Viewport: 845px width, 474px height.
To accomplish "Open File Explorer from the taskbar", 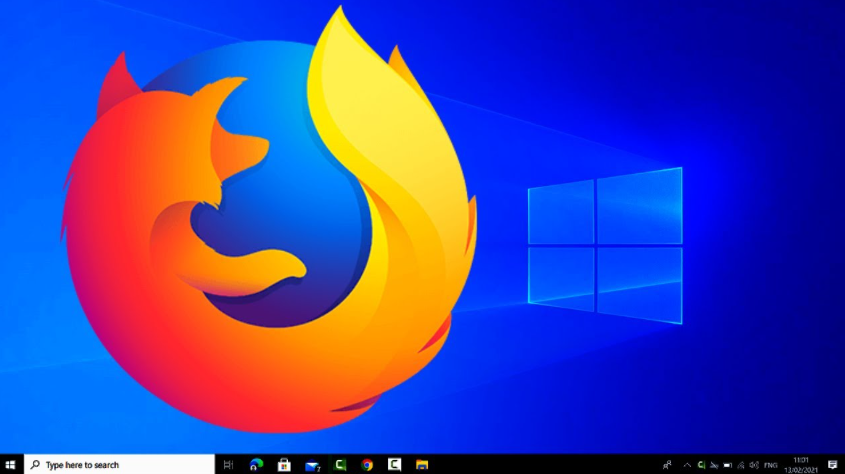I will tap(422, 464).
